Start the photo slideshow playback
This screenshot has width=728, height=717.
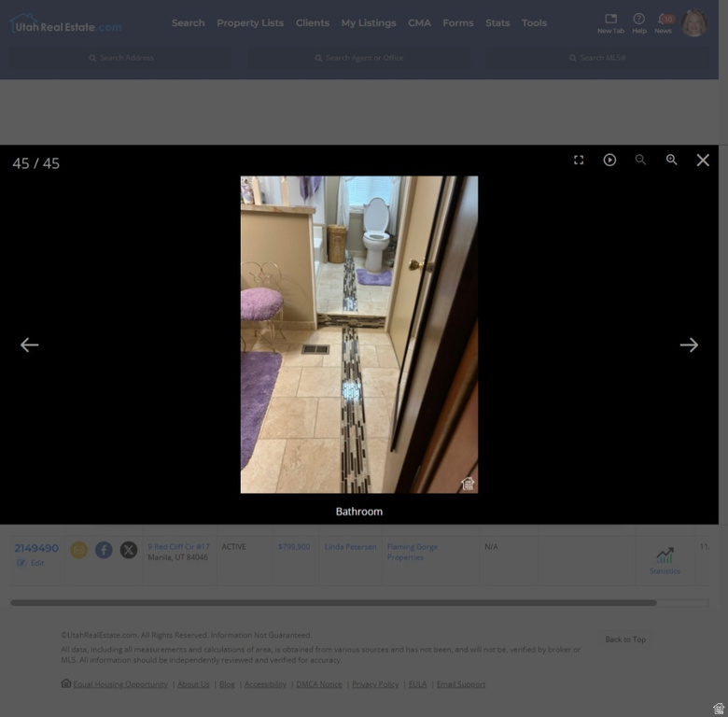pos(609,160)
